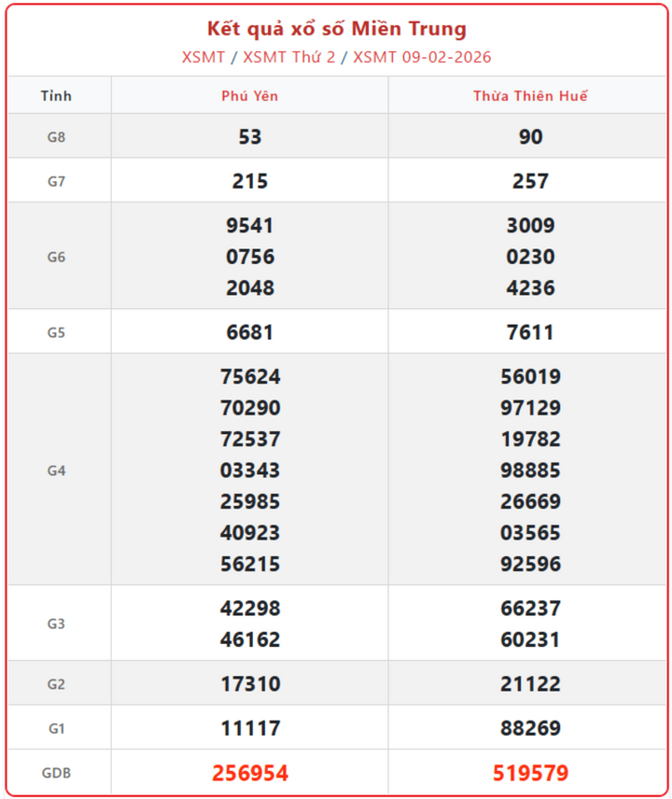672x799 pixels.
Task: Select the GĐB row label
Action: [56, 773]
